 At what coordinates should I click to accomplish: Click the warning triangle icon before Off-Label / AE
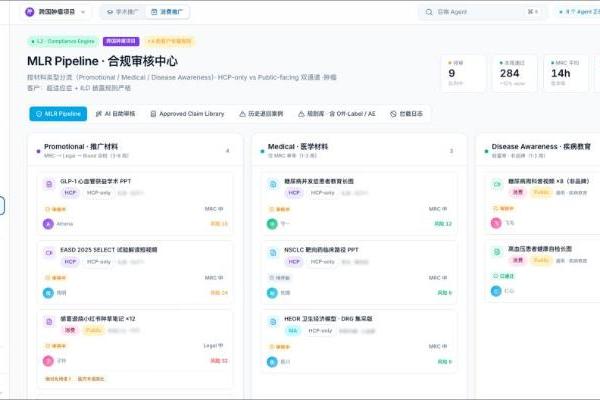click(302, 114)
